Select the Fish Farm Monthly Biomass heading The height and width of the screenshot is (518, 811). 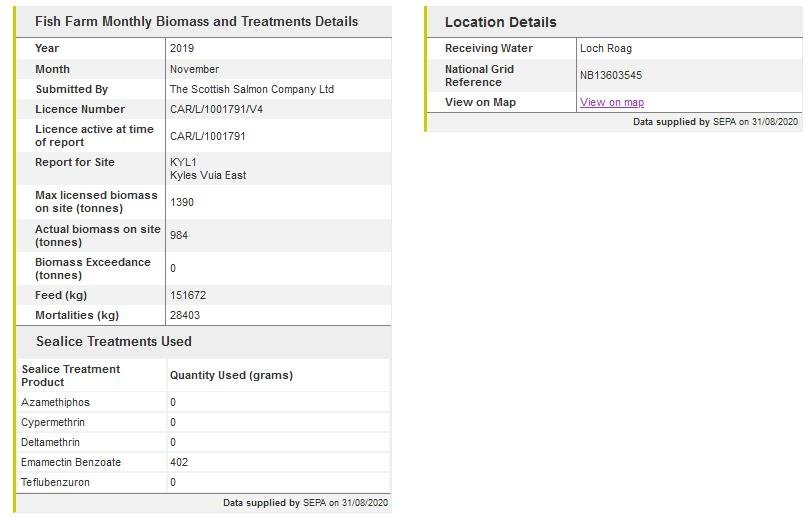(196, 21)
